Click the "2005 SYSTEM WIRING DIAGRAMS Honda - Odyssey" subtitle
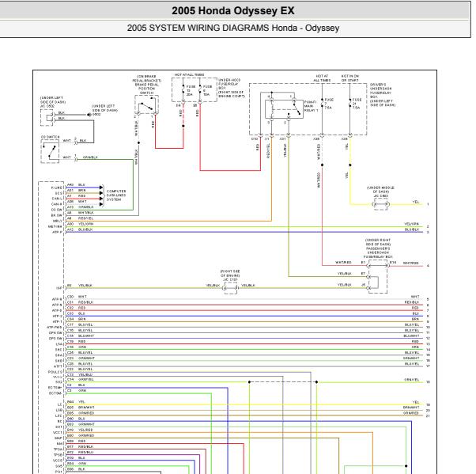This screenshot has height=474, width=476. click(x=232, y=28)
